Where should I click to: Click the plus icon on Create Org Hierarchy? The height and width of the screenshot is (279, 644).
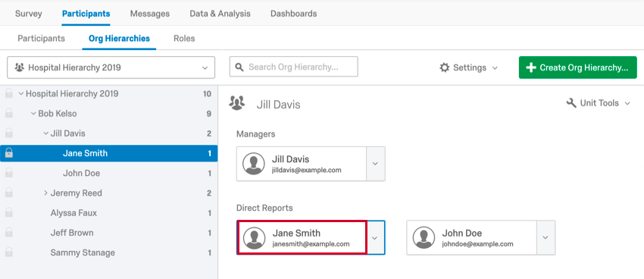(x=531, y=67)
